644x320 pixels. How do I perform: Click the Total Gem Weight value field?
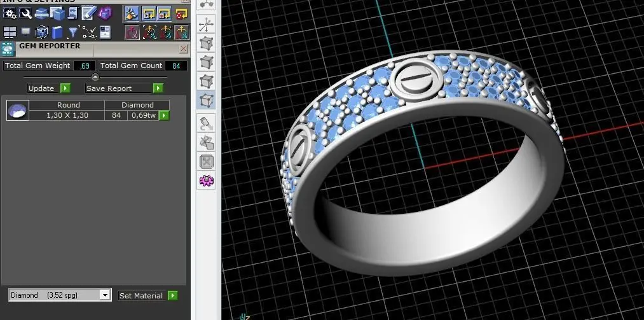(85, 66)
